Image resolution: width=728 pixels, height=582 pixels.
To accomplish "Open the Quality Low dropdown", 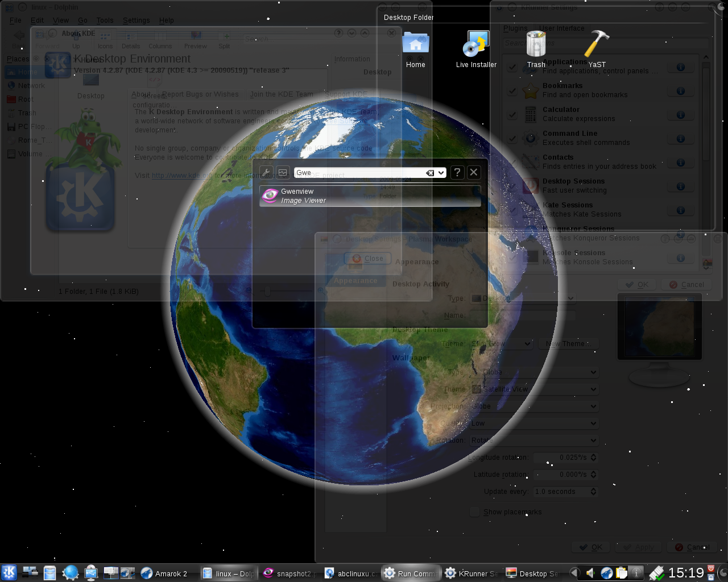I will (x=534, y=423).
